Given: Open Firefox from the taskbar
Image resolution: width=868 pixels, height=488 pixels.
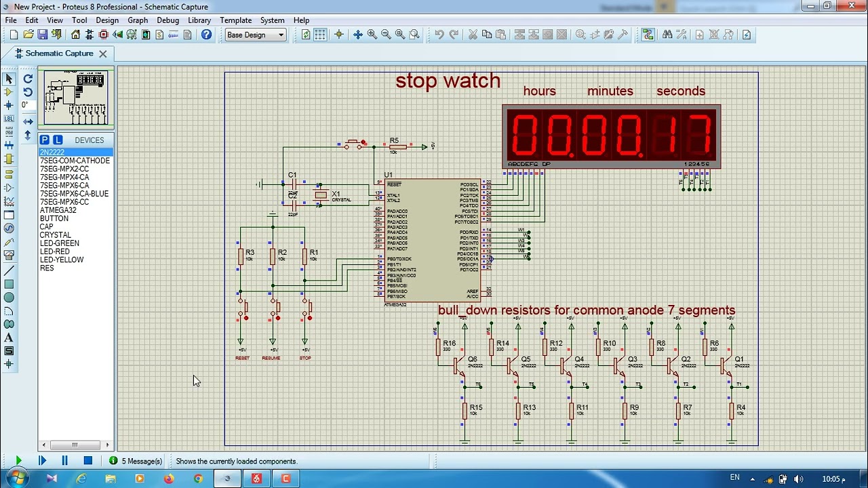Looking at the screenshot, I should tap(169, 479).
